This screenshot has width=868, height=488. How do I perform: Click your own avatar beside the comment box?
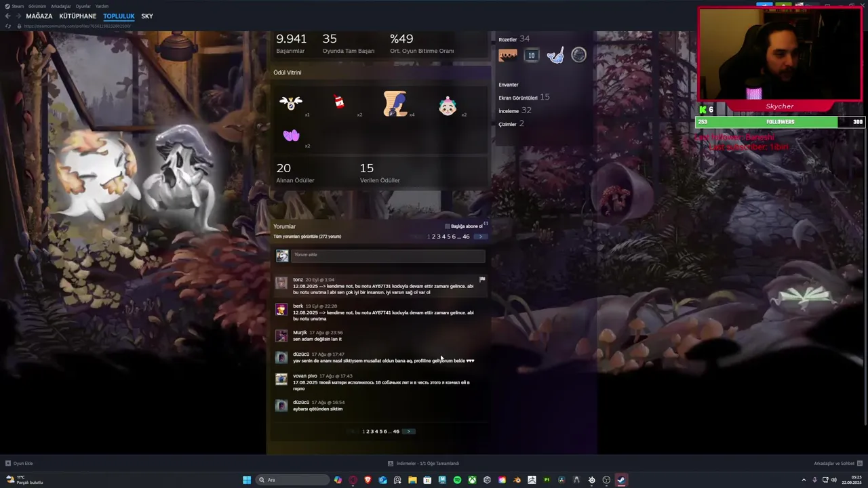coord(282,256)
